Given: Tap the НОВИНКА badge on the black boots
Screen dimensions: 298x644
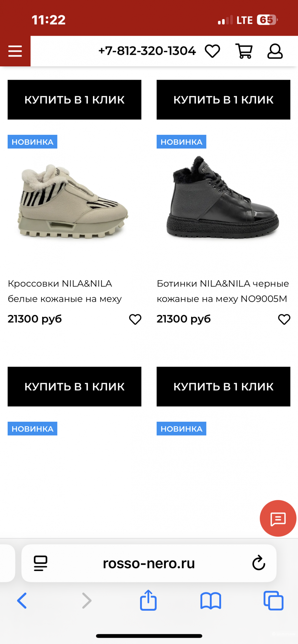Looking at the screenshot, I should coord(181,142).
